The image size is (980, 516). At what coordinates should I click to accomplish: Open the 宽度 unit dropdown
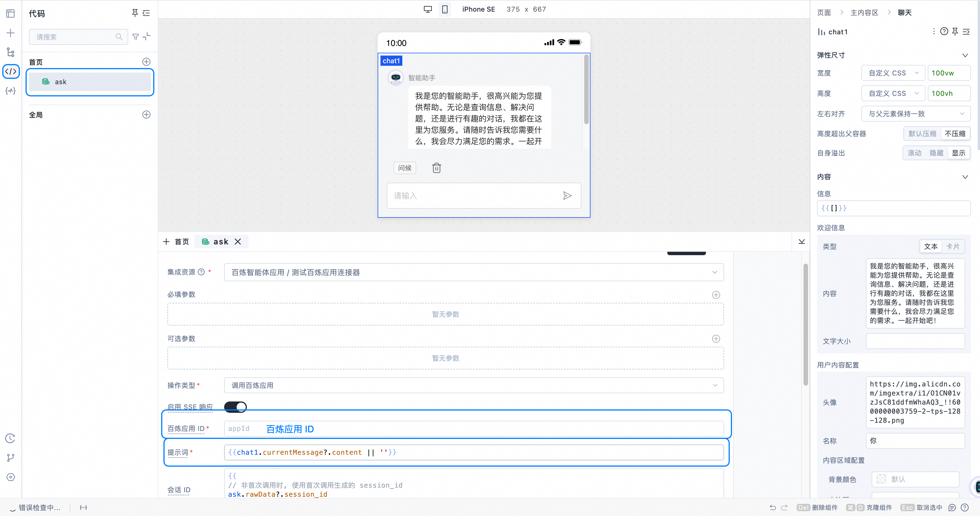pos(893,73)
